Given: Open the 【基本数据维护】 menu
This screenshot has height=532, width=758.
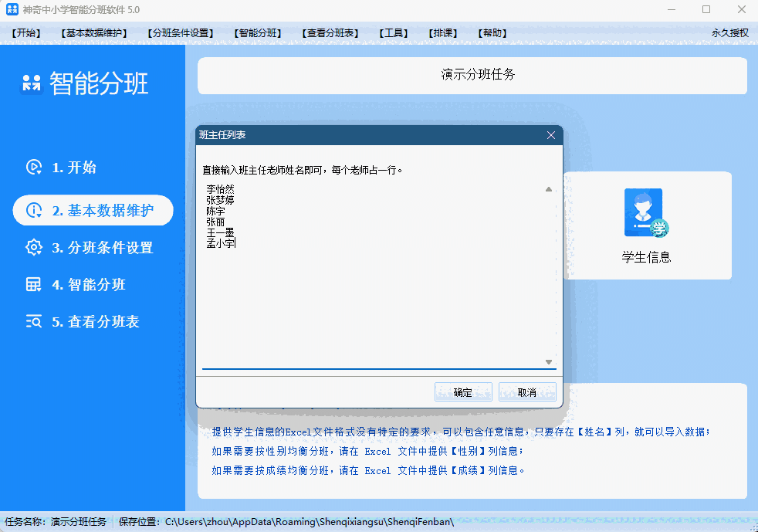Looking at the screenshot, I should coord(93,32).
